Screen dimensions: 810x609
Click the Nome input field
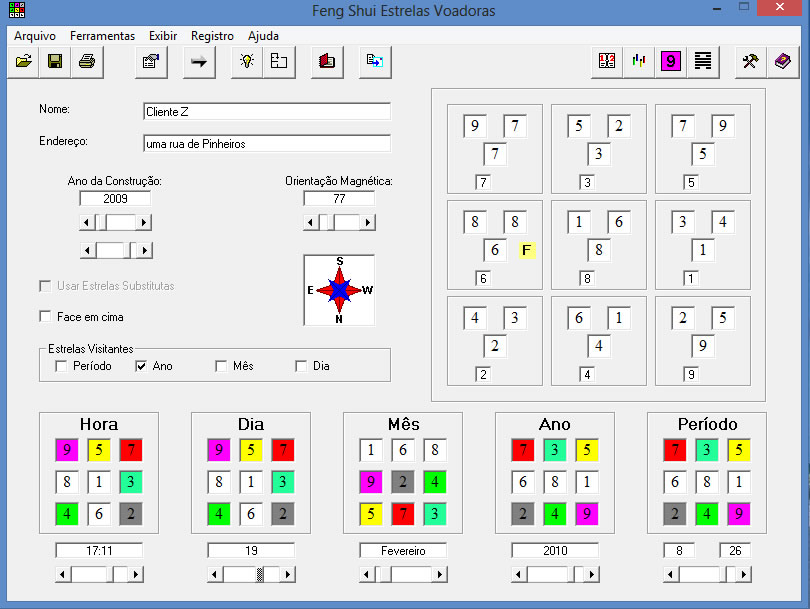coord(267,112)
